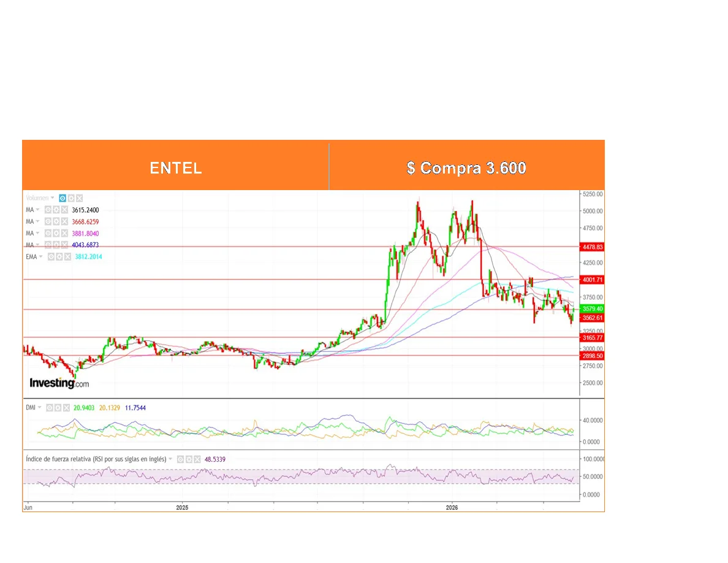Remove the MA 4043.6873 indicator
Screen dimensions: 728x563
click(x=64, y=245)
